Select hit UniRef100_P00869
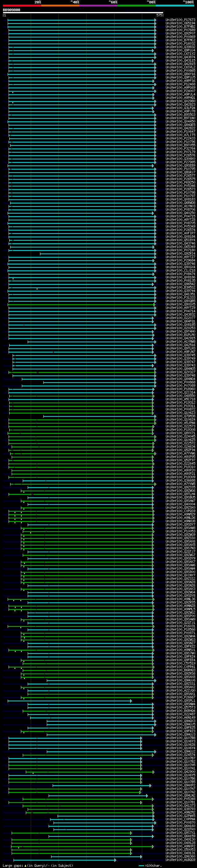The height and width of the screenshot is (868, 197). [180, 37]
